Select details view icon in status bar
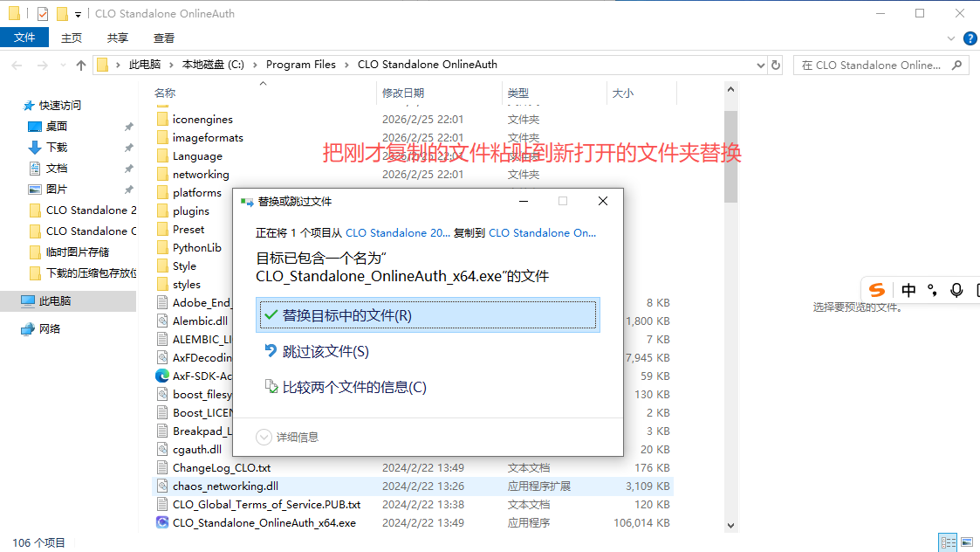This screenshot has height=552, width=980. 949,542
